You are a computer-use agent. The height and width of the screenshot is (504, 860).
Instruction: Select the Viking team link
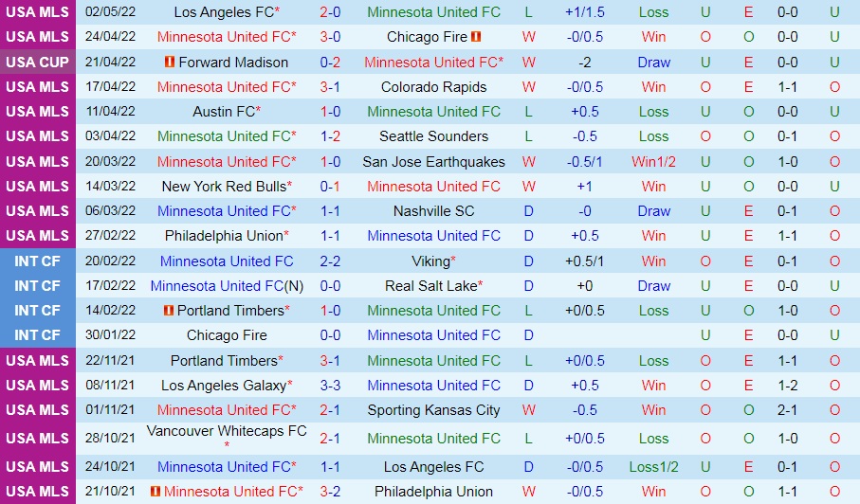tap(430, 261)
